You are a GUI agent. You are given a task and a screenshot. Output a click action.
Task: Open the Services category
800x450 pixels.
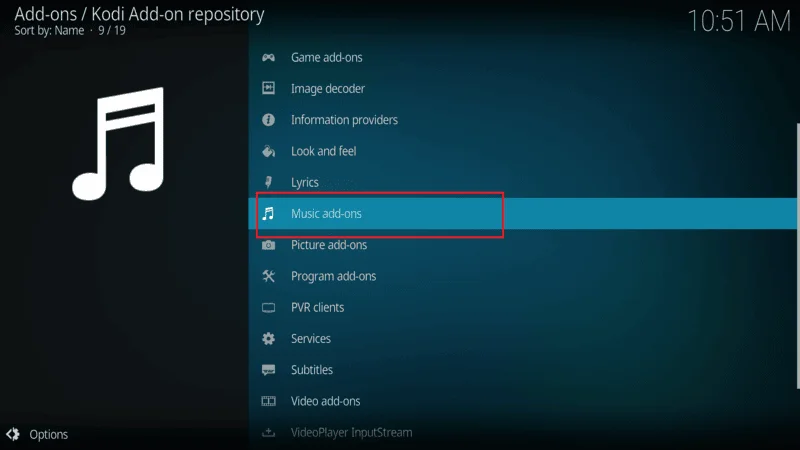pos(522,339)
